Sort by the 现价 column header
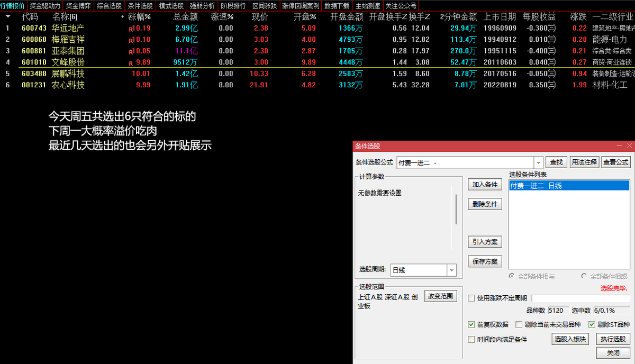This screenshot has height=364, width=635. coord(260,17)
